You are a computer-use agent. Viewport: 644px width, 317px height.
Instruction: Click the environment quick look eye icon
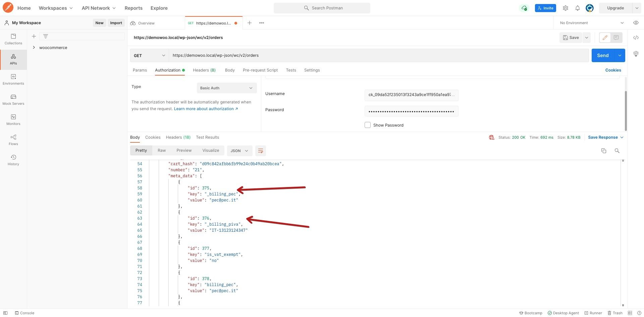636,23
